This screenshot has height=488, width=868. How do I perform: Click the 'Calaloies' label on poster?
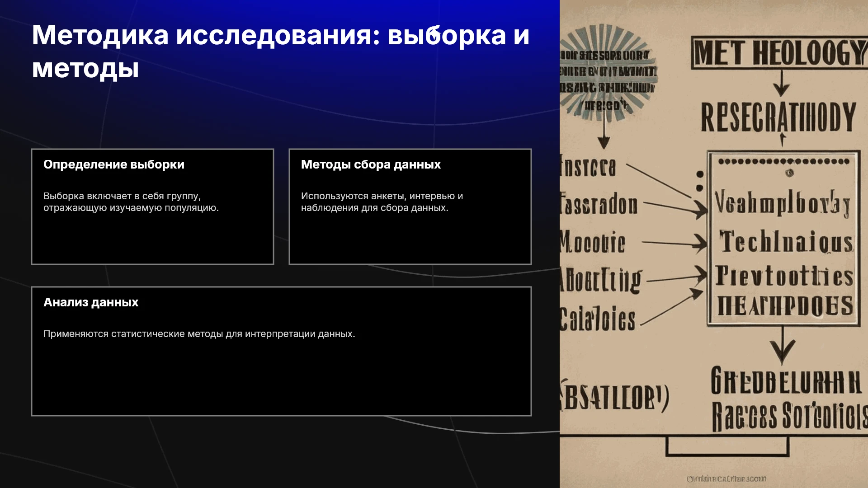click(597, 319)
